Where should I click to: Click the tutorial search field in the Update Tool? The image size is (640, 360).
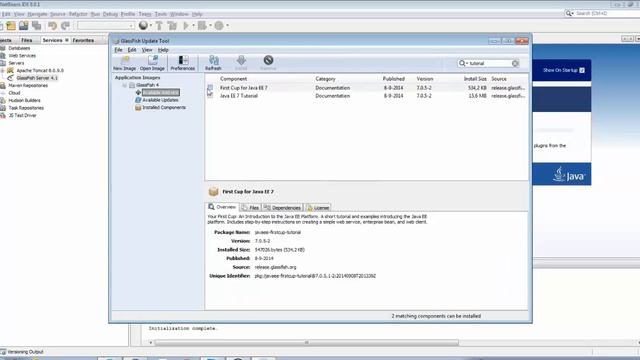489,63
